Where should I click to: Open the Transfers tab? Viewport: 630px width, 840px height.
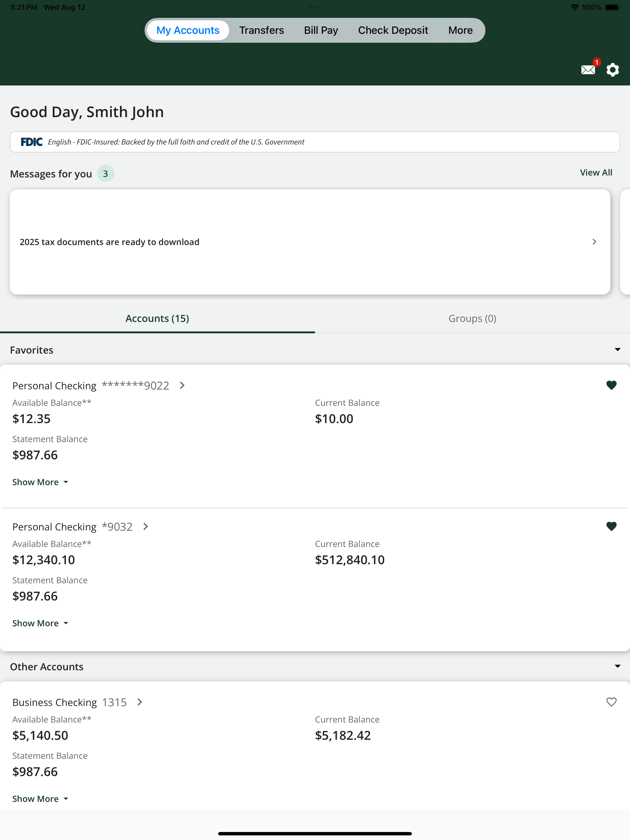(x=261, y=30)
